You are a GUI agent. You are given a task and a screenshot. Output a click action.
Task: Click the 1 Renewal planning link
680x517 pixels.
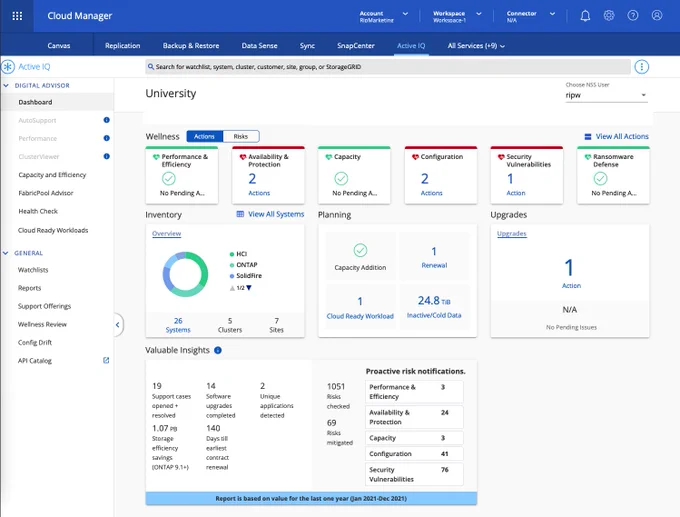pos(434,258)
